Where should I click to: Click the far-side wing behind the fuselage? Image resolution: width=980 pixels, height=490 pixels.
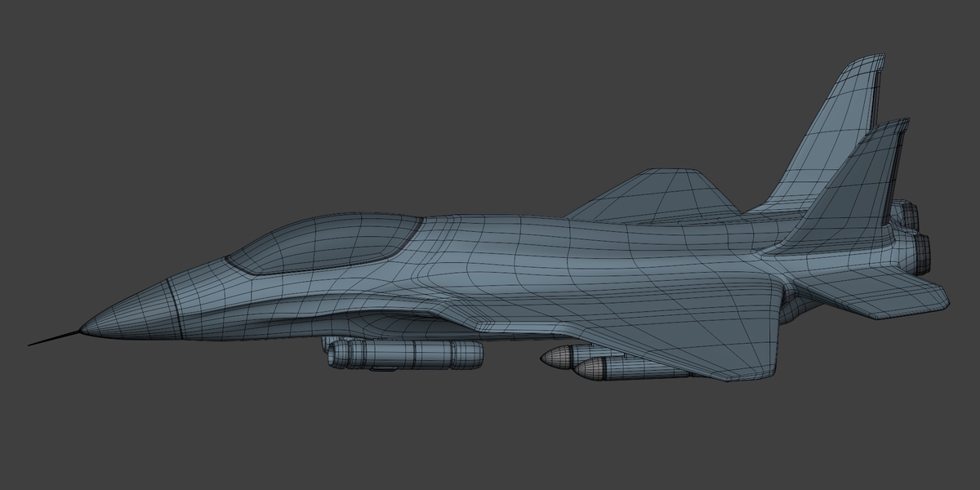tap(653, 194)
